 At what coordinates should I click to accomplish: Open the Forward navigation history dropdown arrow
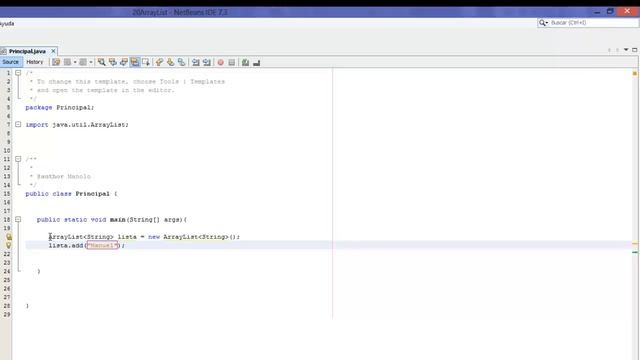point(91,62)
